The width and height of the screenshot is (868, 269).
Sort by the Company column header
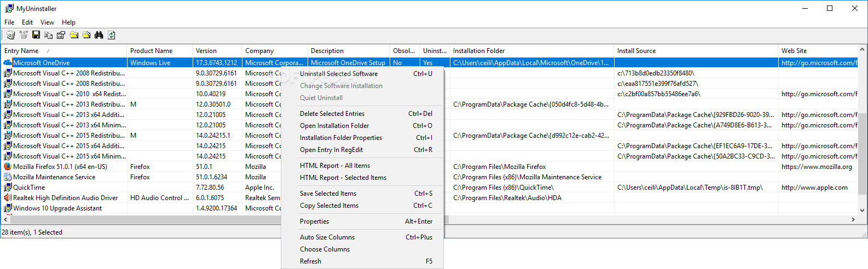pyautogui.click(x=275, y=51)
